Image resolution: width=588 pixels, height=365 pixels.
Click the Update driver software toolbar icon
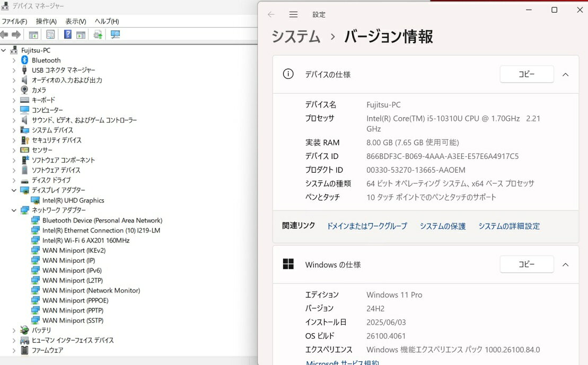[98, 35]
